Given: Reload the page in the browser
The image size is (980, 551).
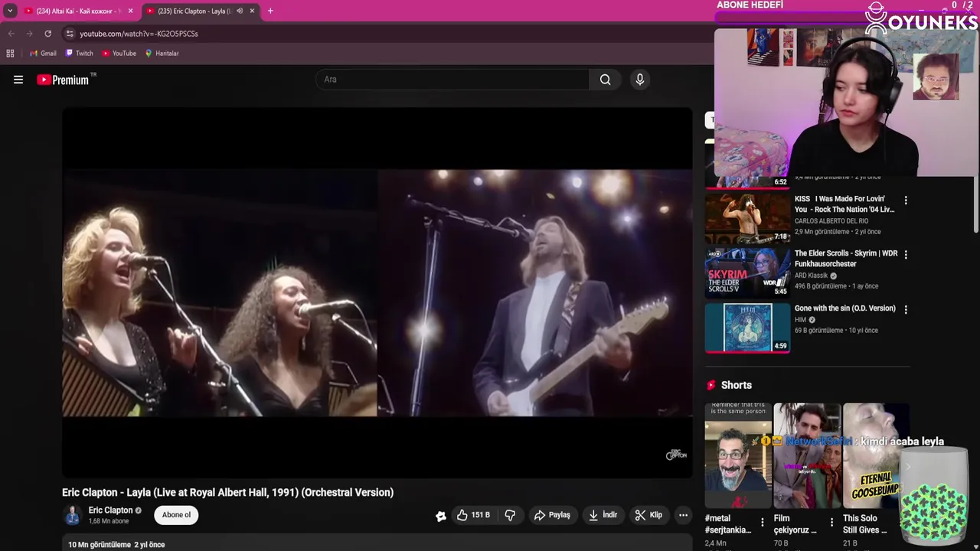Looking at the screenshot, I should point(47,34).
